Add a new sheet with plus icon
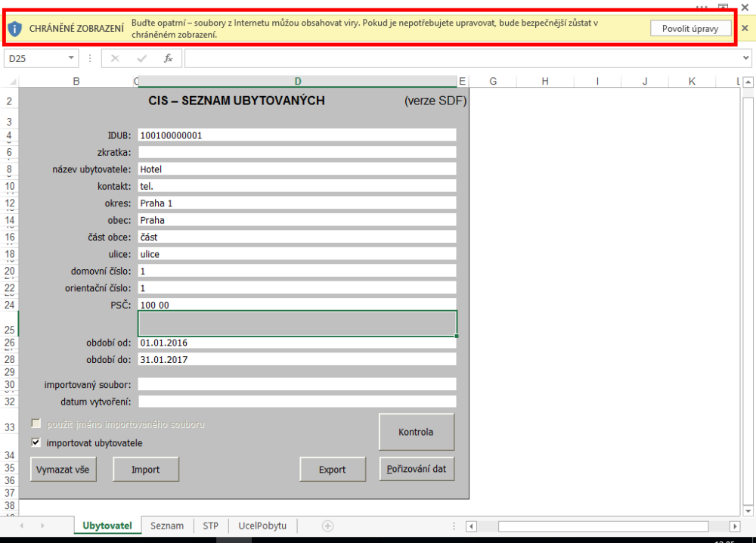 pos(327,526)
